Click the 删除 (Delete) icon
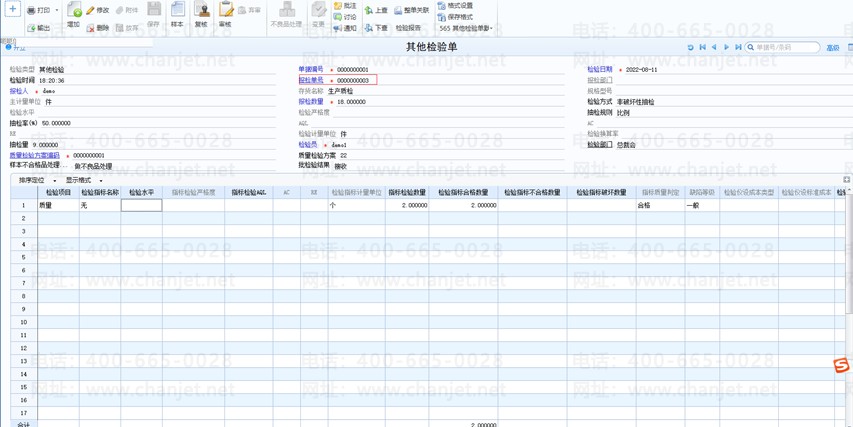Image resolution: width=853 pixels, height=427 pixels. [x=97, y=28]
